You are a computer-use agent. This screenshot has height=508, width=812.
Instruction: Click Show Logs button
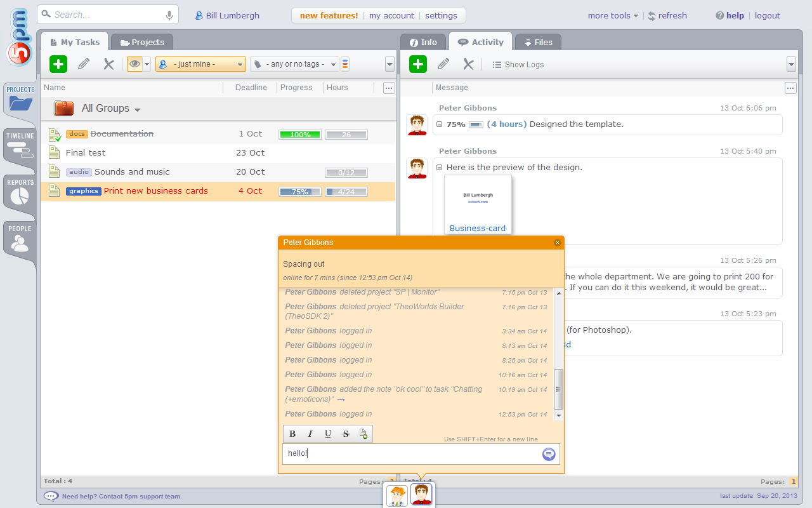click(x=518, y=65)
